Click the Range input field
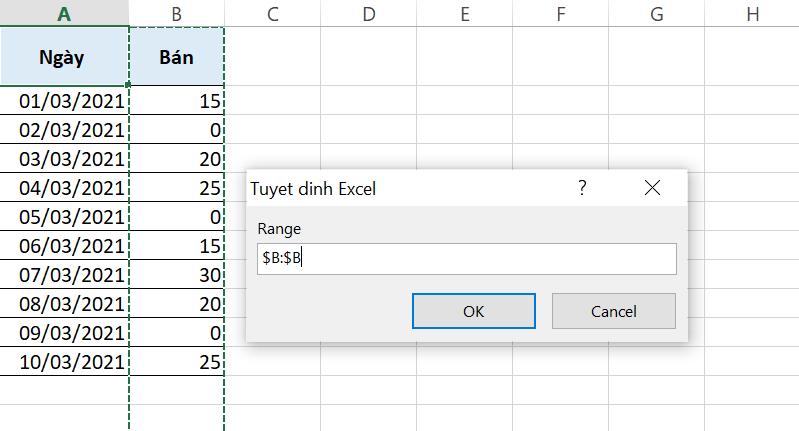 pos(467,259)
